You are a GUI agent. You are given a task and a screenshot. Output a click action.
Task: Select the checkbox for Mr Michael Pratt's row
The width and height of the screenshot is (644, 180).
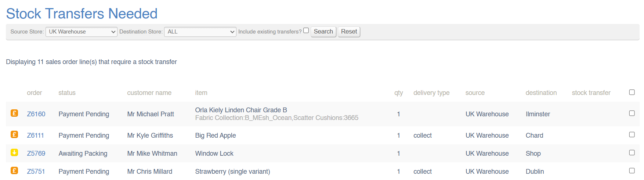632,113
